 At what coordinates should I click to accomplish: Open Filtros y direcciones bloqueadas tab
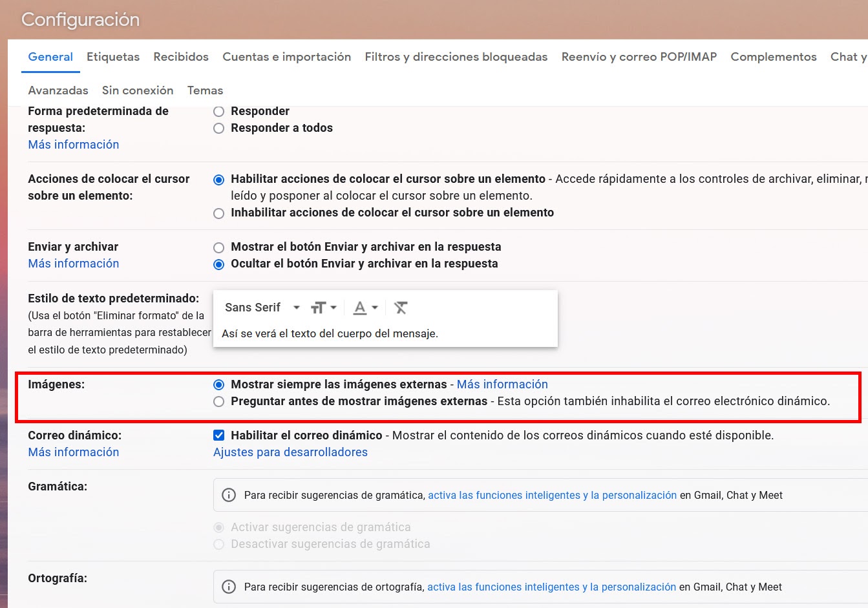click(x=456, y=57)
